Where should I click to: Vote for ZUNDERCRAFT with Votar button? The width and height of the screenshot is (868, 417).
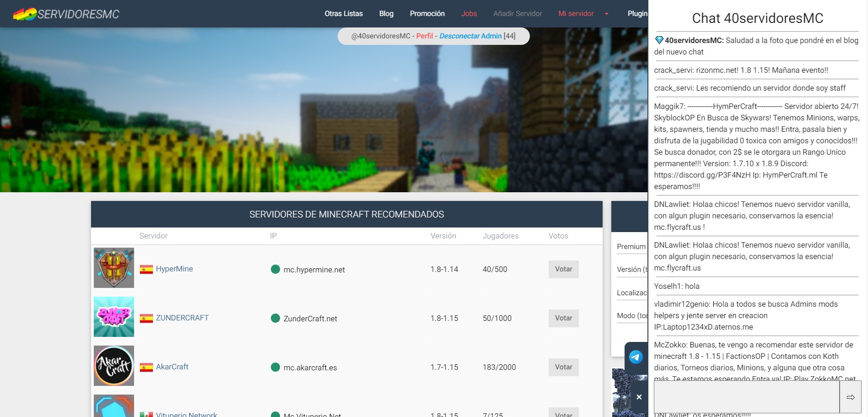564,318
